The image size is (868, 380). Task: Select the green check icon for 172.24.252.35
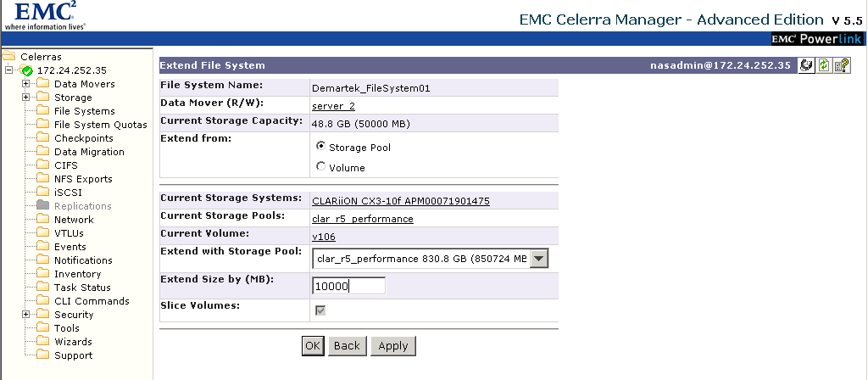point(25,70)
